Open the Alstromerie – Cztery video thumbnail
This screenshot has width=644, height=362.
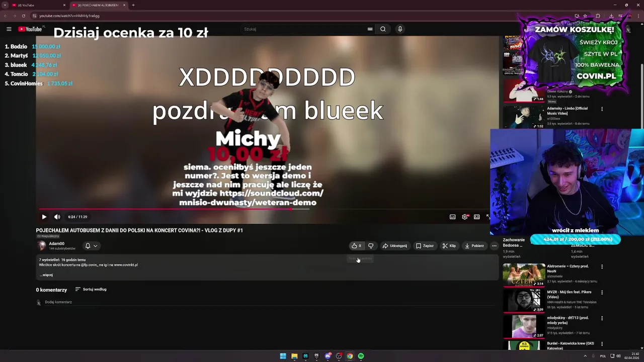[x=524, y=275]
